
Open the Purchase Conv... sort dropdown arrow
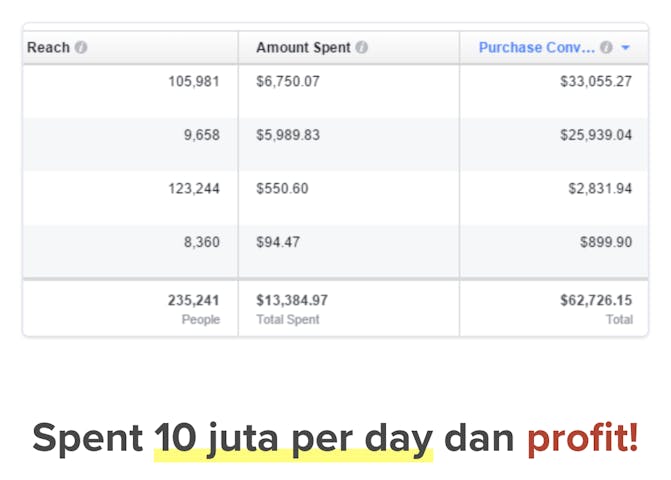tap(625, 47)
